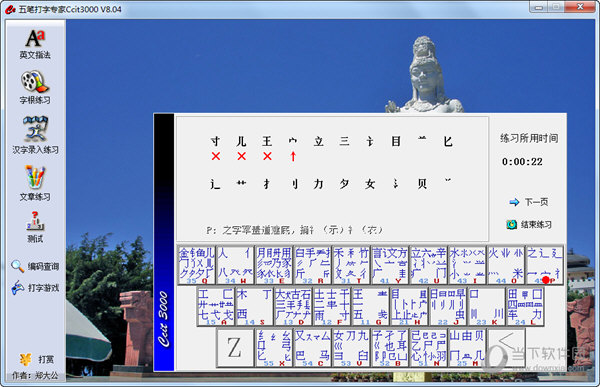600x387 pixels.
Task: Click the hint line starting with P:
Action: [294, 230]
